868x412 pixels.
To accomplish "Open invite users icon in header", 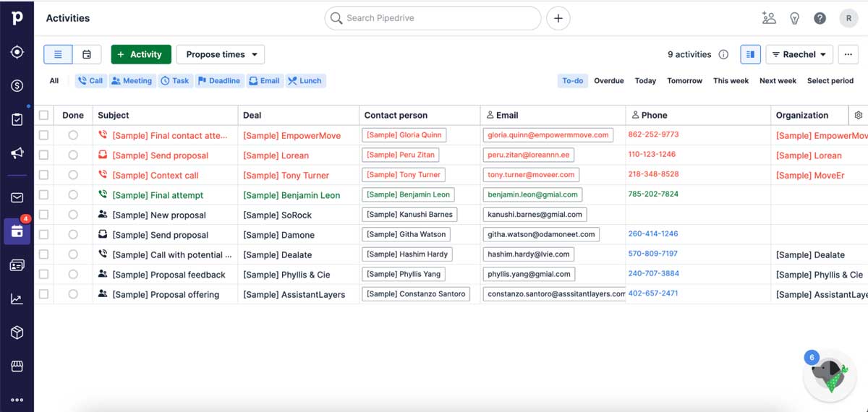I will (x=769, y=18).
